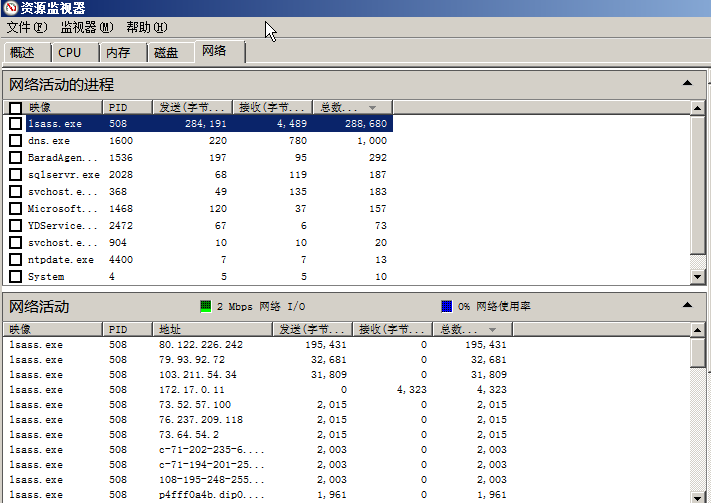Tick the dns.exe process checkbox
Viewport: 711px width, 503px height.
coord(15,141)
